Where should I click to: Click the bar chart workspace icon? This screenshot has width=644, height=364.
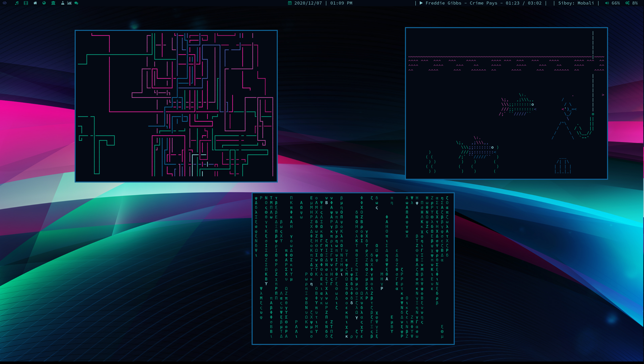(x=69, y=3)
